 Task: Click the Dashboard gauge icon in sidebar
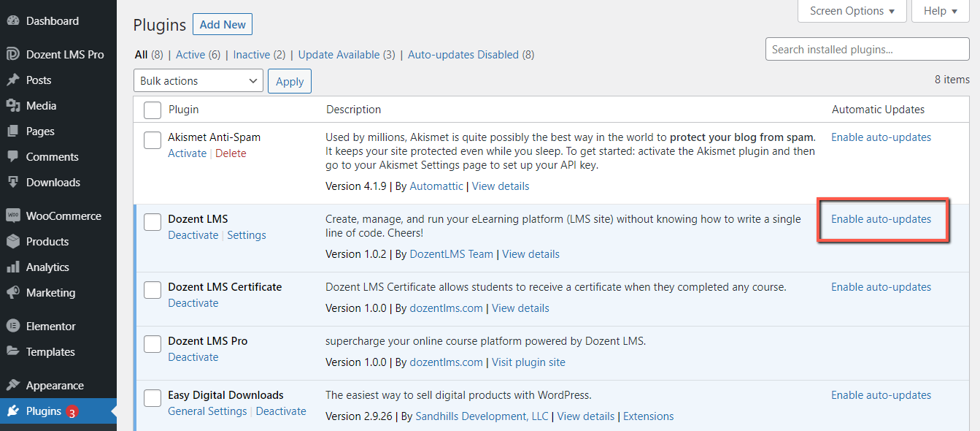click(13, 21)
